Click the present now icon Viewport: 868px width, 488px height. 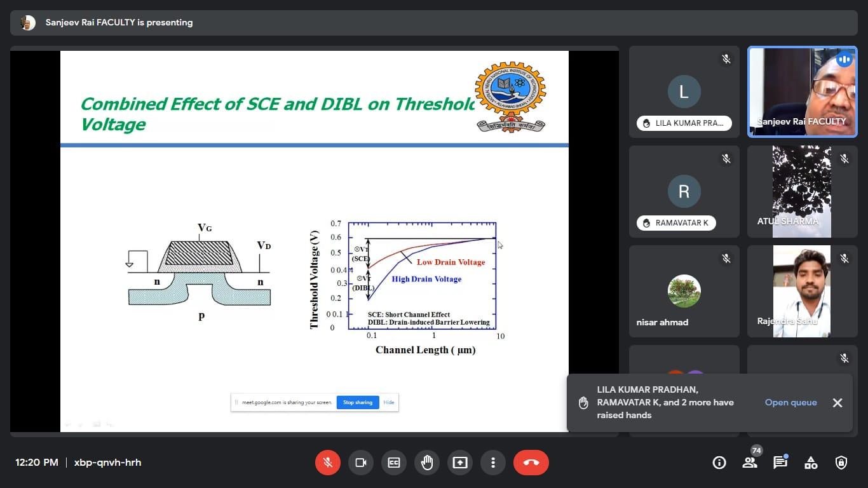460,463
